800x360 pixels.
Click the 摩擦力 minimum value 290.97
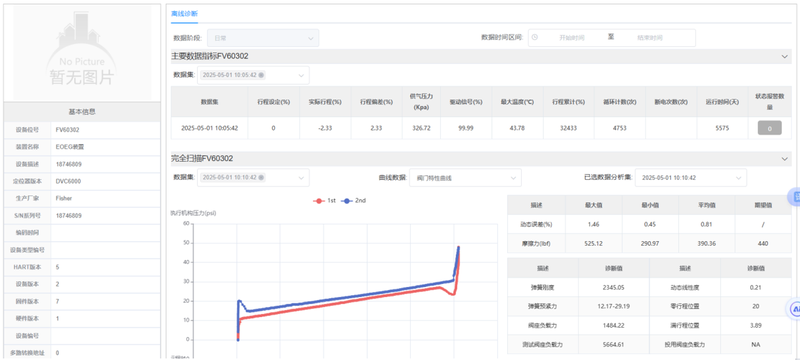(650, 244)
